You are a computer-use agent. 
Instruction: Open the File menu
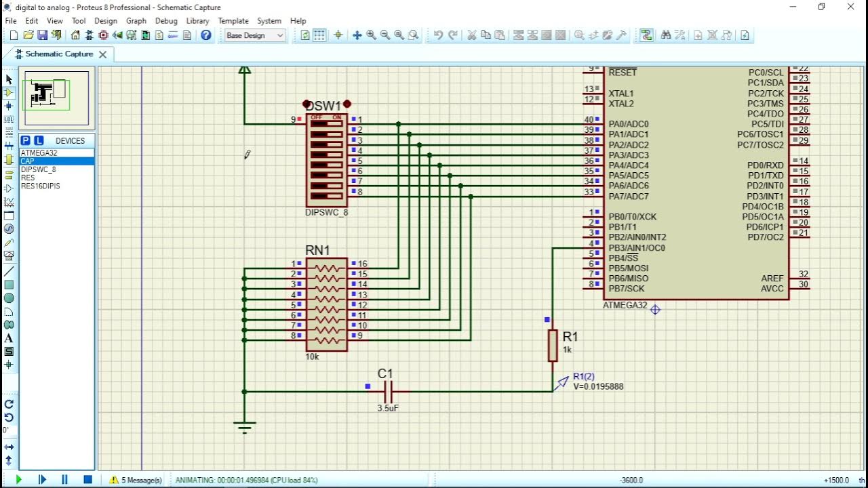tap(11, 21)
